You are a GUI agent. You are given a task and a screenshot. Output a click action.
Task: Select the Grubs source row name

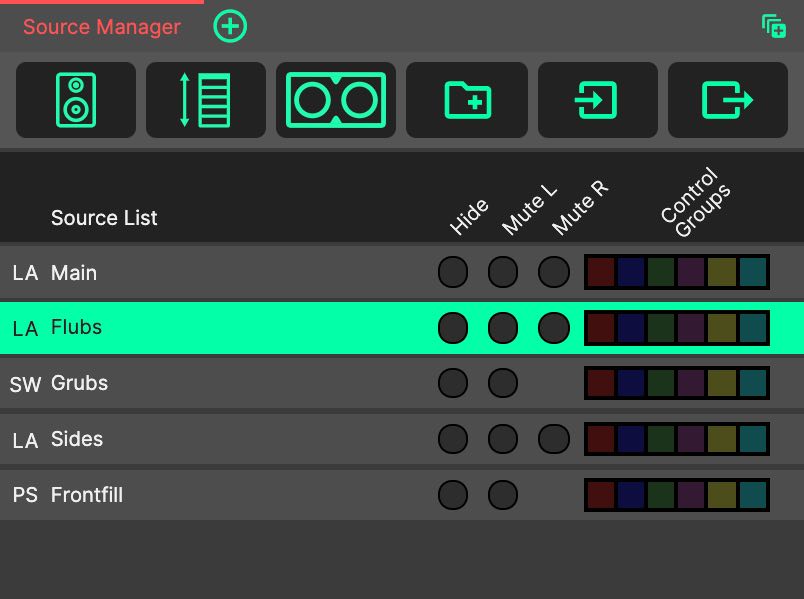coord(79,384)
